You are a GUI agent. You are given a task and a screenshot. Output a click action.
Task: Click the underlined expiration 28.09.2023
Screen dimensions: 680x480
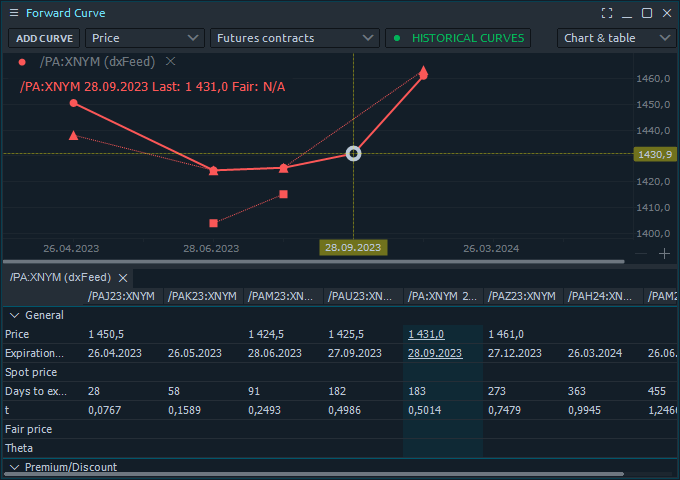pos(435,353)
